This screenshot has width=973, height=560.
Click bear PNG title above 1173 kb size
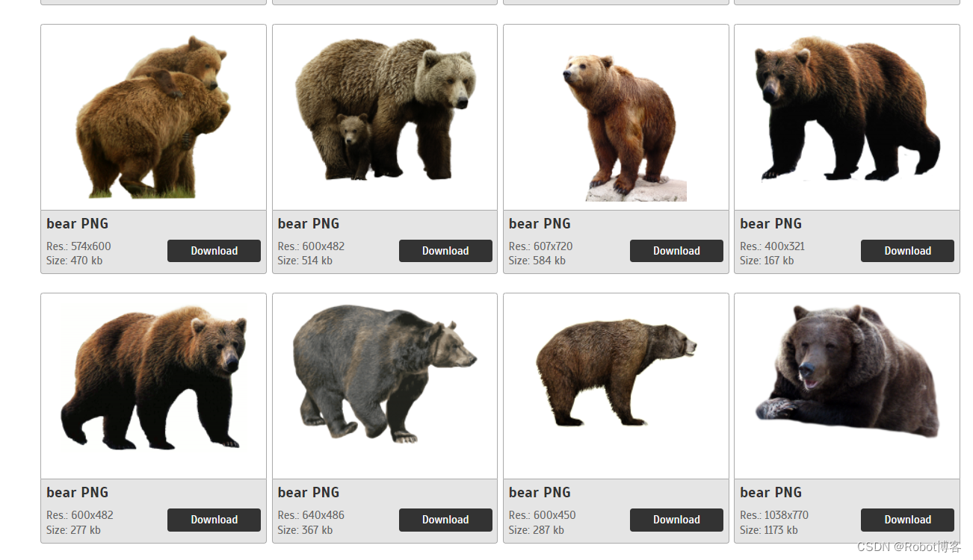770,493
